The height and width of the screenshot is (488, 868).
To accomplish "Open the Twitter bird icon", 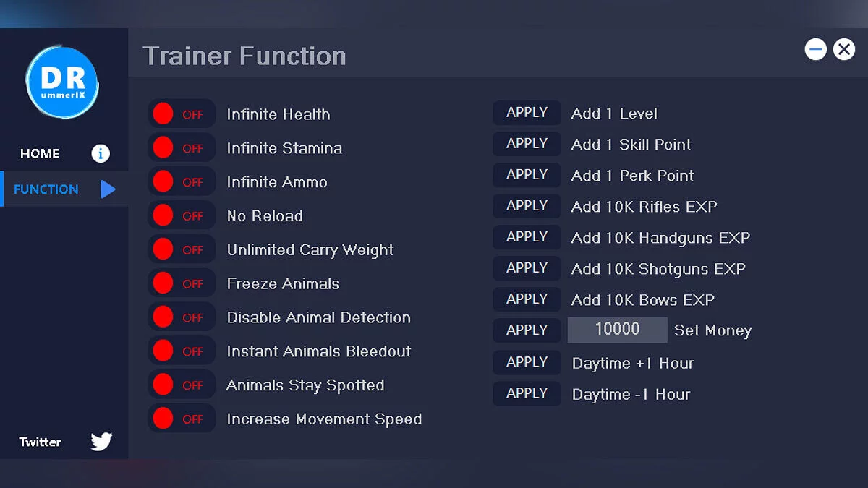I will (101, 442).
